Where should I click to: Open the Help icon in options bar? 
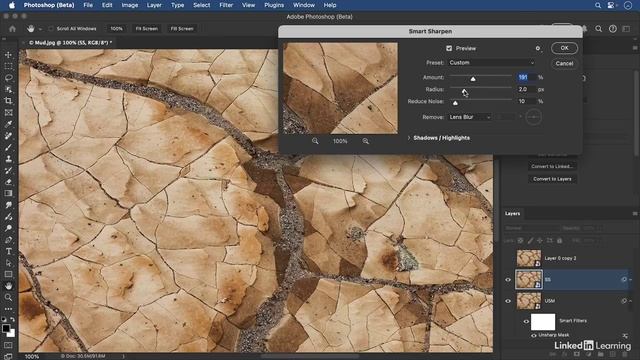coord(613,29)
